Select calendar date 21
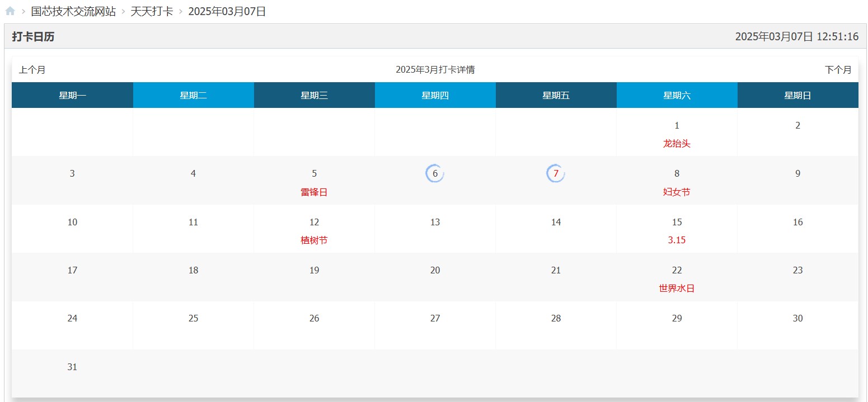868x402 pixels. click(x=556, y=270)
